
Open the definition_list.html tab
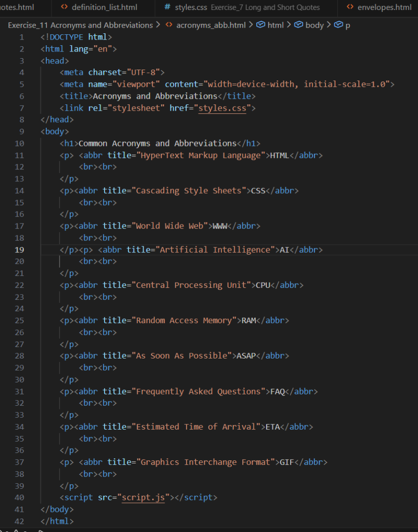pos(104,7)
